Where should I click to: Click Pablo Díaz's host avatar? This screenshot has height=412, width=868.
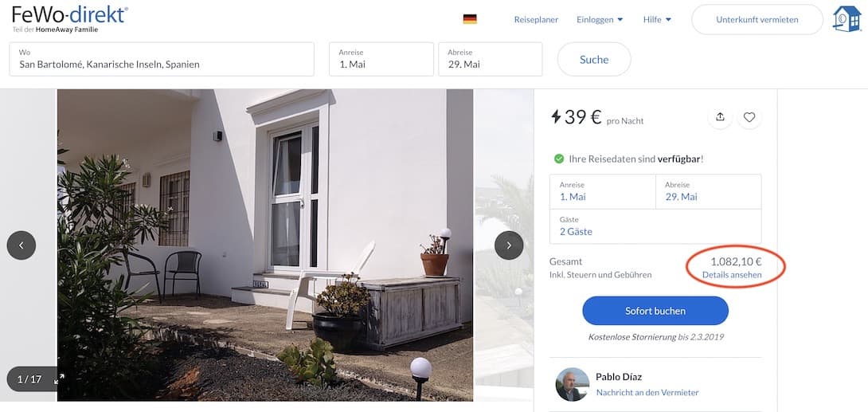pyautogui.click(x=573, y=384)
